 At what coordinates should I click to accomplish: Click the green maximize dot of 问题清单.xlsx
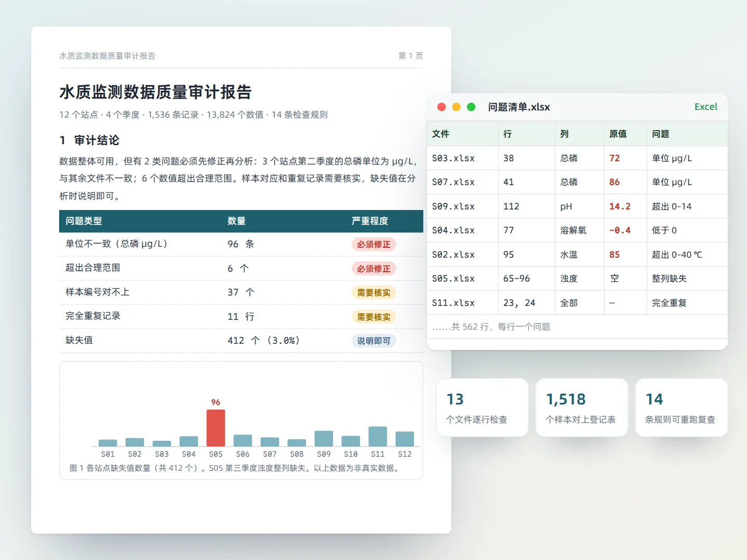[x=471, y=107]
